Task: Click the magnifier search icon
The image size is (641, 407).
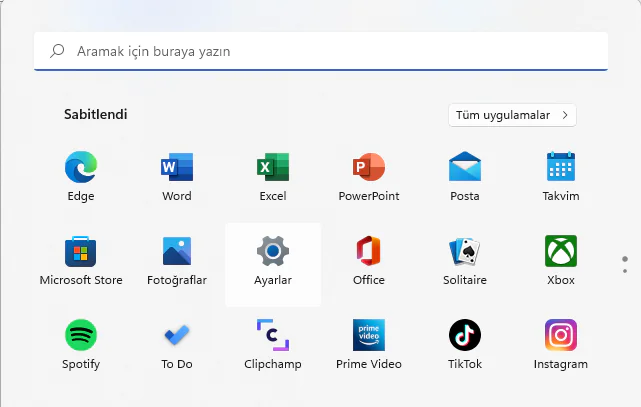Action: (57, 51)
